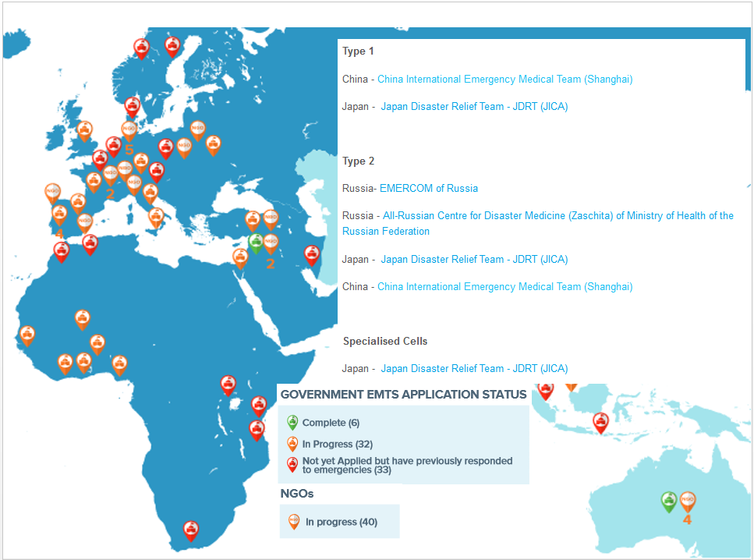The image size is (754, 560).
Task: Click the orange marker on the United Kingdom
Action: pyautogui.click(x=85, y=131)
